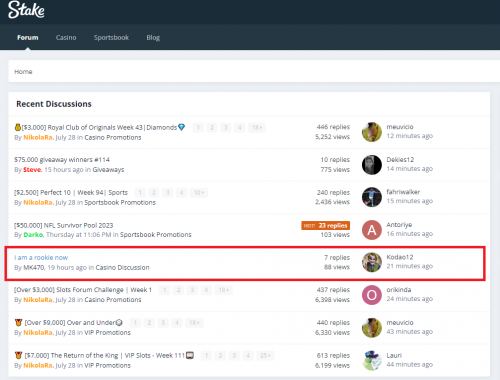This screenshot has width=500, height=380.
Task: Click Lauri avatar
Action: (x=372, y=360)
